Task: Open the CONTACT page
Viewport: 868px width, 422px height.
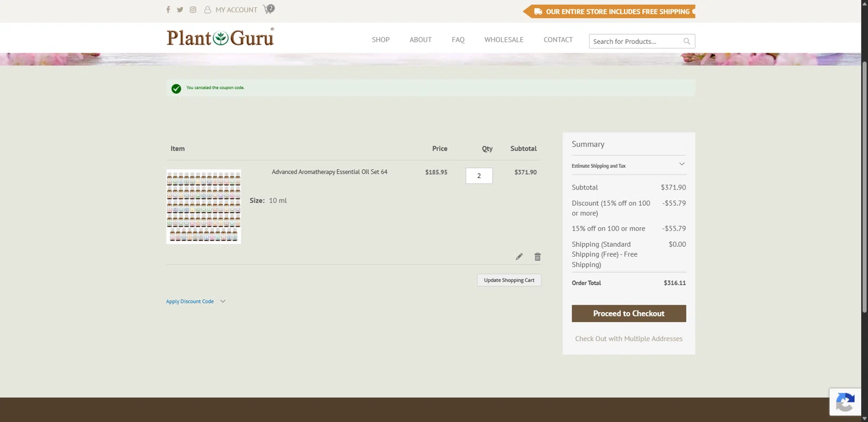Action: tap(558, 40)
